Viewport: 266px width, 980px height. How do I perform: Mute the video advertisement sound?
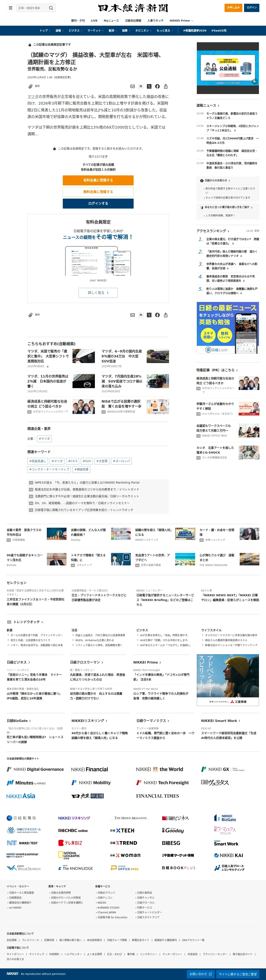[255, 81]
